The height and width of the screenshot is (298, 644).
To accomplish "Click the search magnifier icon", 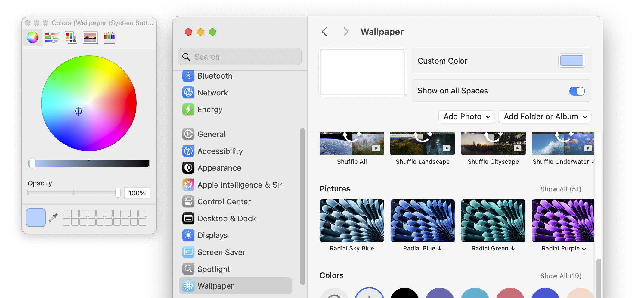I will 186,57.
